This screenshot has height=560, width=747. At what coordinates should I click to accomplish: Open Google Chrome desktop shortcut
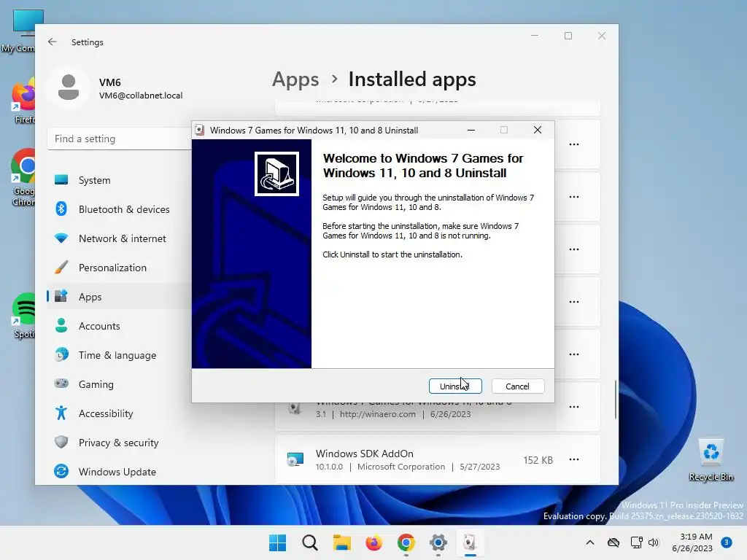pyautogui.click(x=23, y=177)
